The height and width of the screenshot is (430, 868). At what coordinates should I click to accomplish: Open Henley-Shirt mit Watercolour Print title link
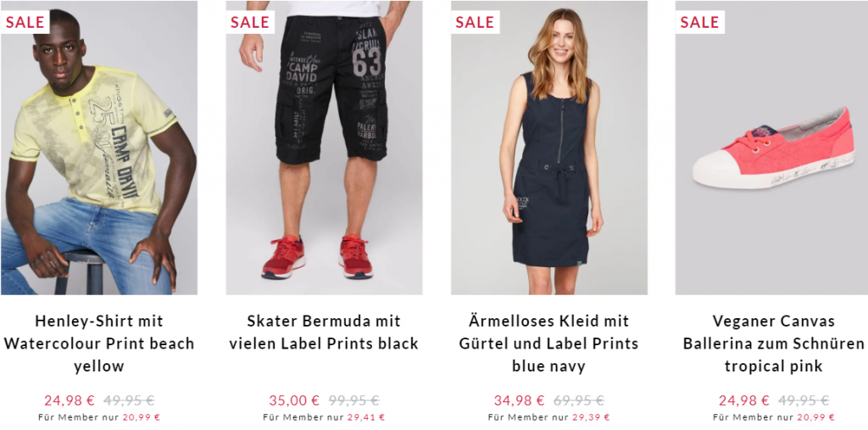[x=99, y=343]
